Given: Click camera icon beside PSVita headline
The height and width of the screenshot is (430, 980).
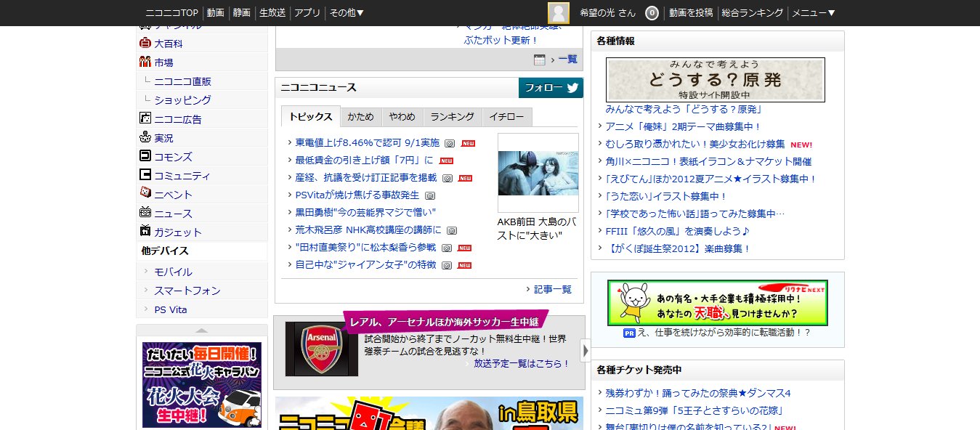Looking at the screenshot, I should point(430,195).
